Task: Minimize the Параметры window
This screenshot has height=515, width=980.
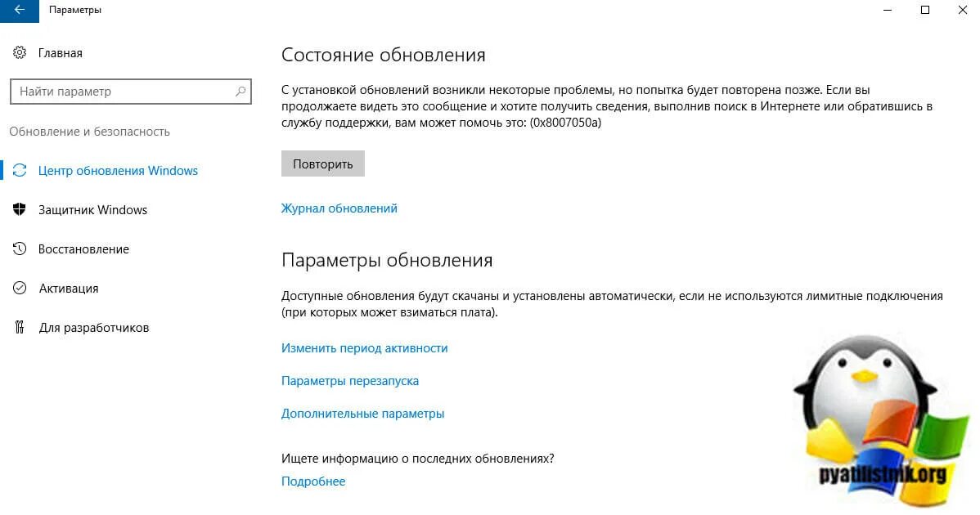Action: (x=888, y=10)
